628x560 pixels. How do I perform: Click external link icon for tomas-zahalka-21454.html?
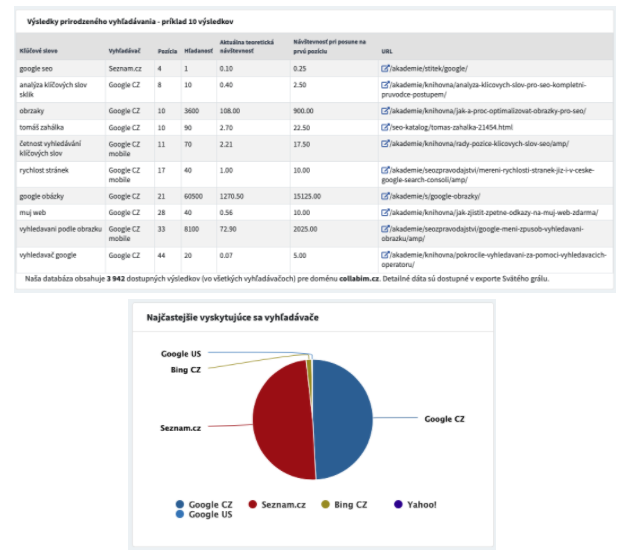[x=385, y=127]
